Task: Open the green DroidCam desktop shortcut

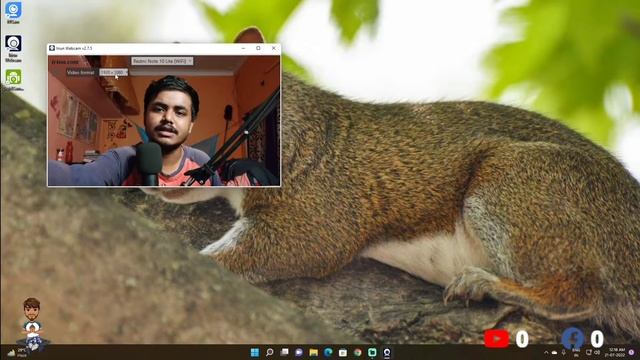Action: pyautogui.click(x=13, y=79)
